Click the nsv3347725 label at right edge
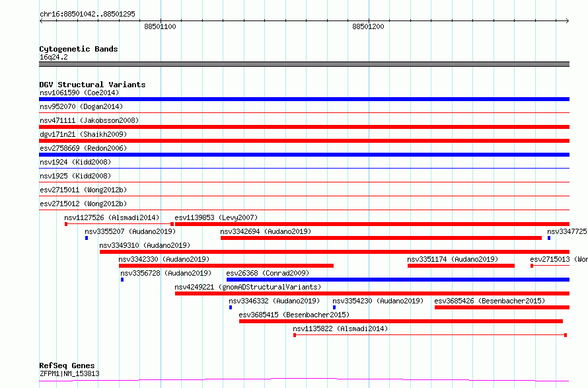This screenshot has height=388, width=588. [x=567, y=231]
